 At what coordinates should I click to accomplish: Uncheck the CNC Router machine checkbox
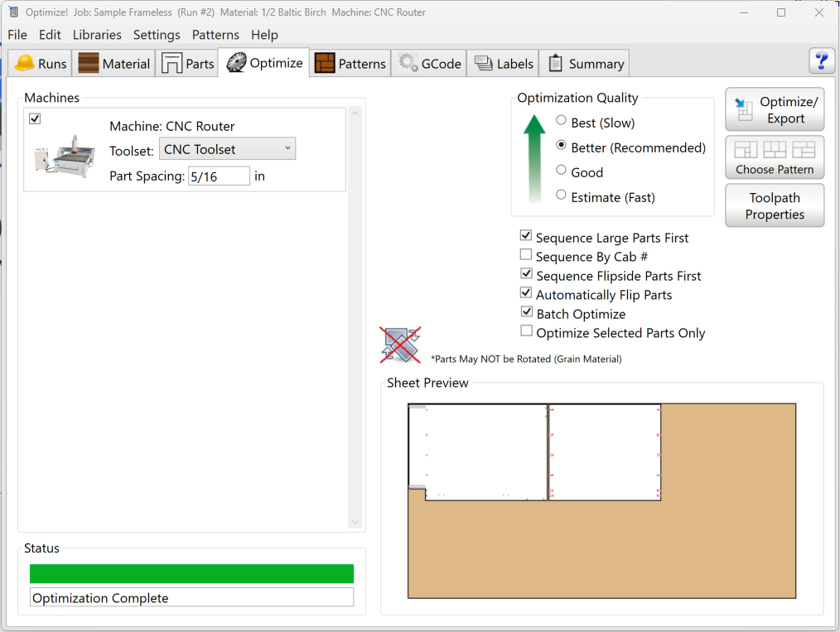35,119
